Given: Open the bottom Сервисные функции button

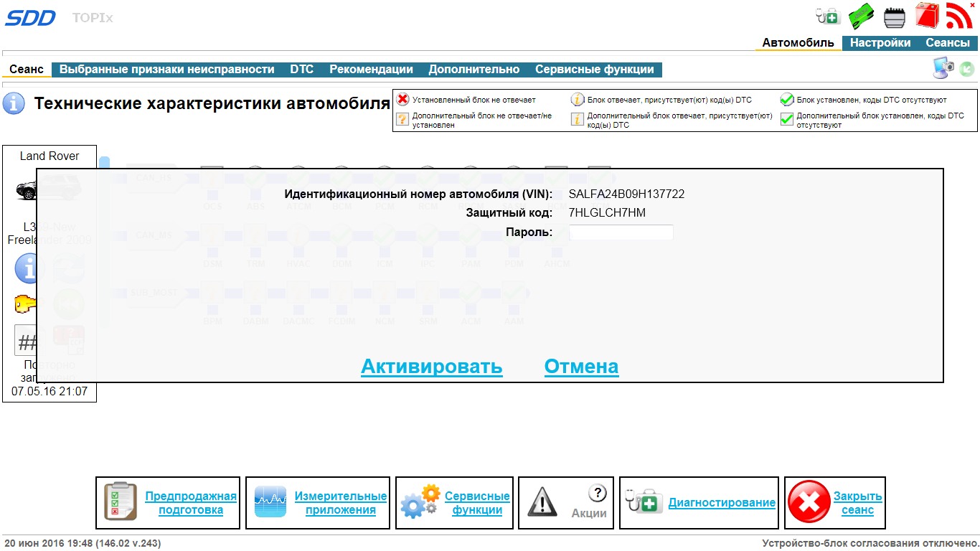Looking at the screenshot, I should 454,503.
